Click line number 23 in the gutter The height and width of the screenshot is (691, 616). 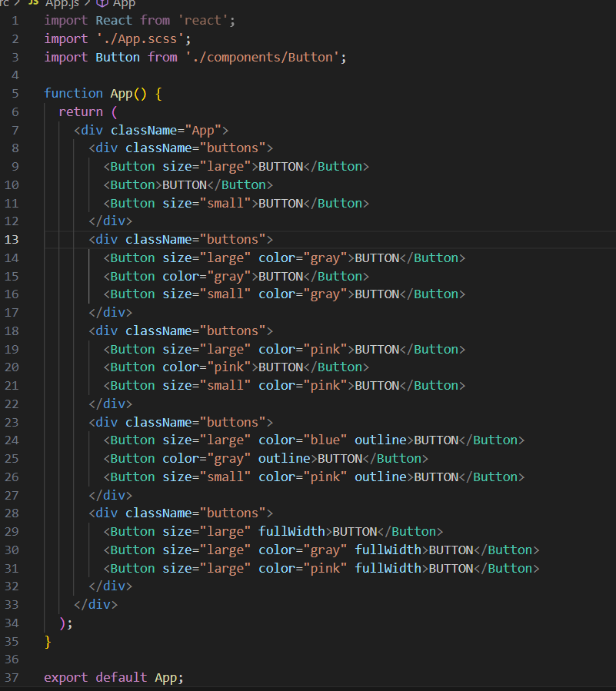(x=12, y=423)
